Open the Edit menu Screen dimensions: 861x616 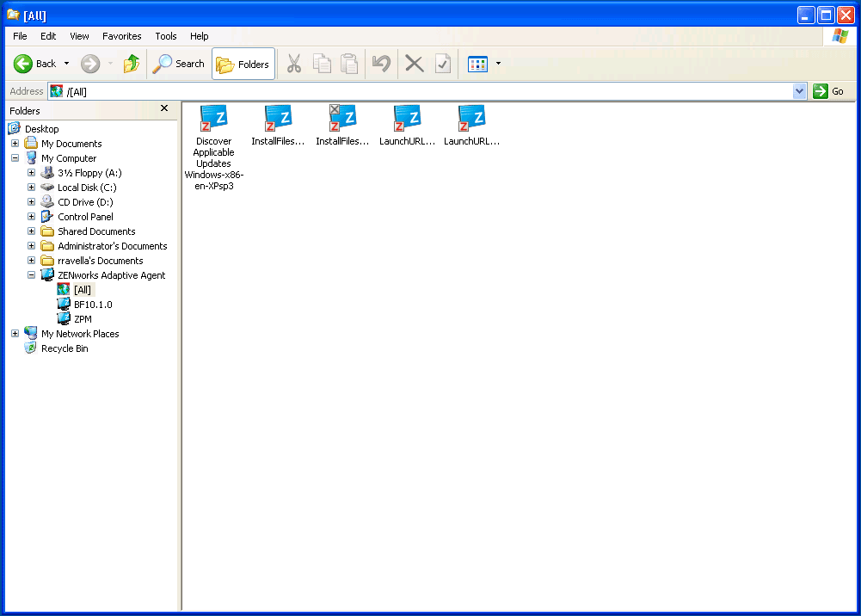point(48,36)
